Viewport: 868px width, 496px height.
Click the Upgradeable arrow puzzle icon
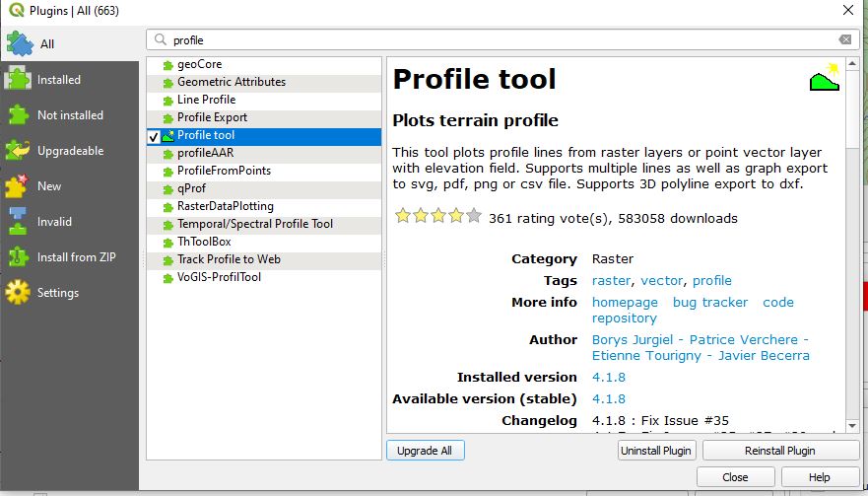(18, 151)
